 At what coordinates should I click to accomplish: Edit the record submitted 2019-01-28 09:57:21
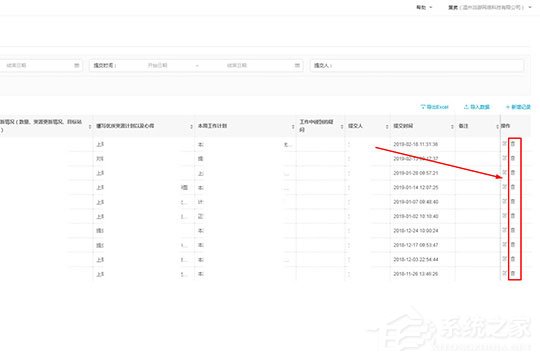pyautogui.click(x=505, y=172)
